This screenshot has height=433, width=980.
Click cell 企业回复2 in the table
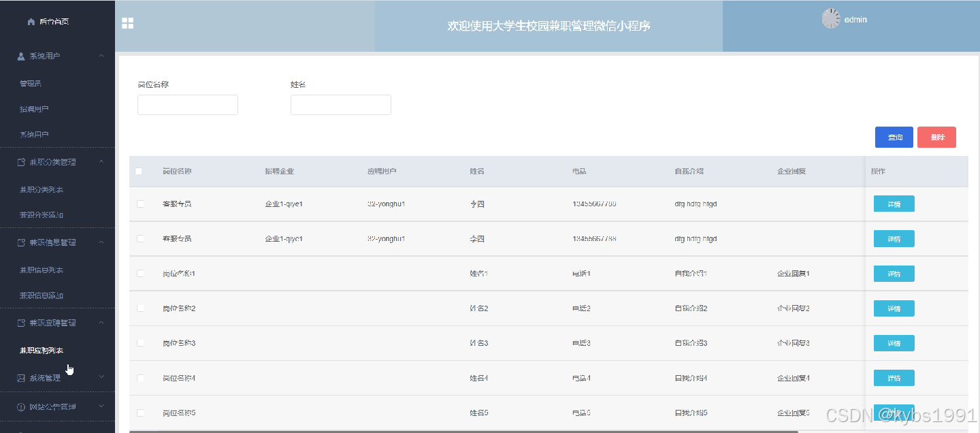794,308
